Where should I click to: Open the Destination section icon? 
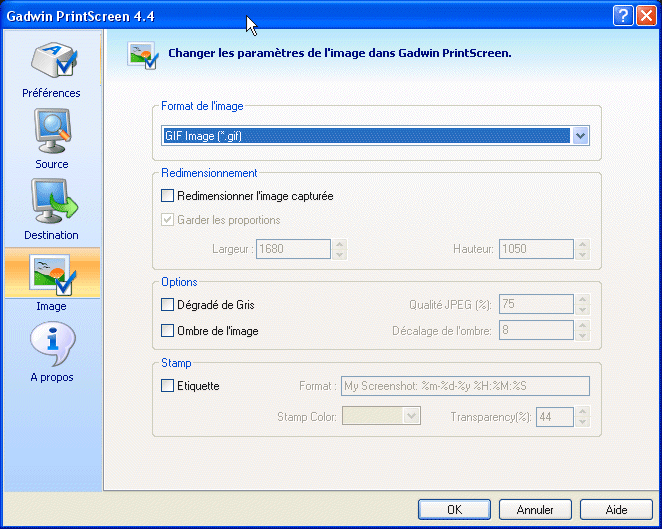[54, 201]
